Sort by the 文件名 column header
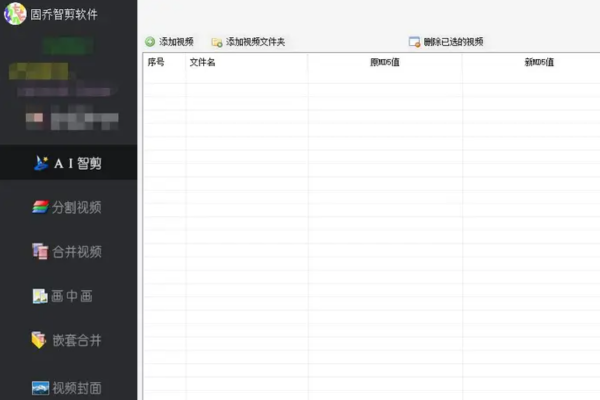The width and height of the screenshot is (600, 400). [203, 62]
